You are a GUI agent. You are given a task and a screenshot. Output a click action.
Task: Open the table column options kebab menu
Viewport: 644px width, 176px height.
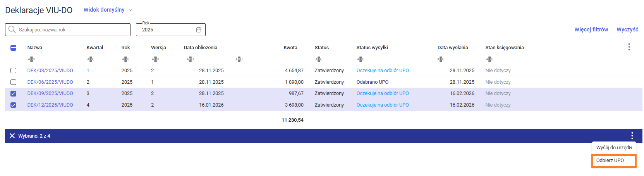629,47
